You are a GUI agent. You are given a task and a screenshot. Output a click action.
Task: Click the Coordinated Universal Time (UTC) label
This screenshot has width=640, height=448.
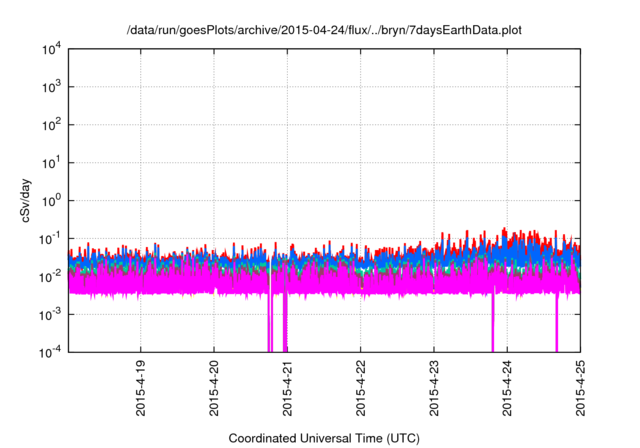[x=324, y=438]
